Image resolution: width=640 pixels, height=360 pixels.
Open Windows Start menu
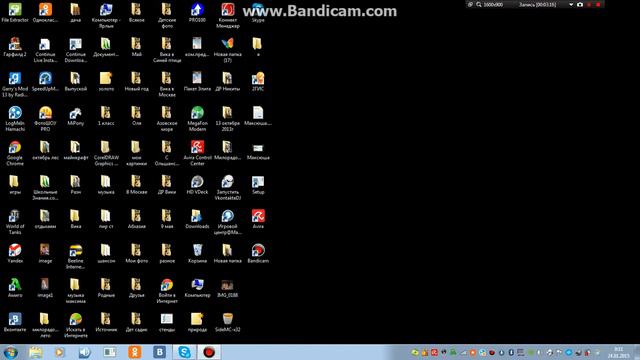click(10, 352)
